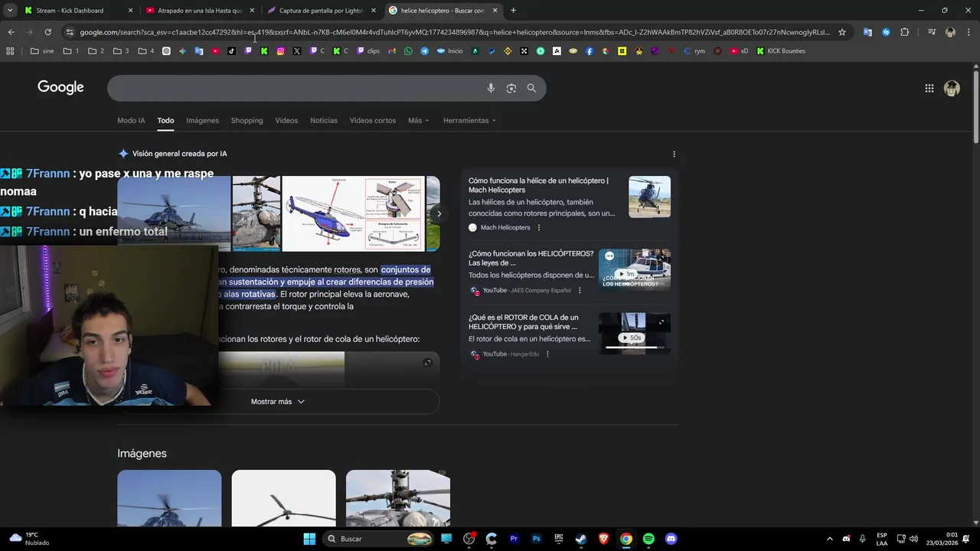Open the Google apps grid
Viewport: 980px width, 551px height.
[929, 88]
